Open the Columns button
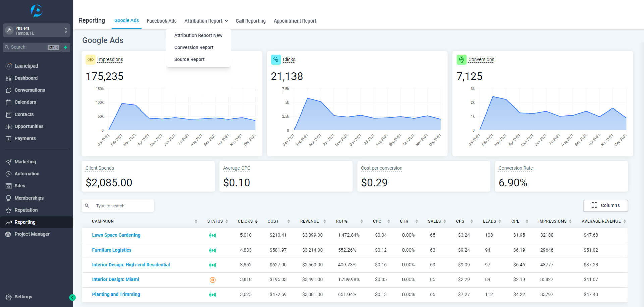 point(605,206)
